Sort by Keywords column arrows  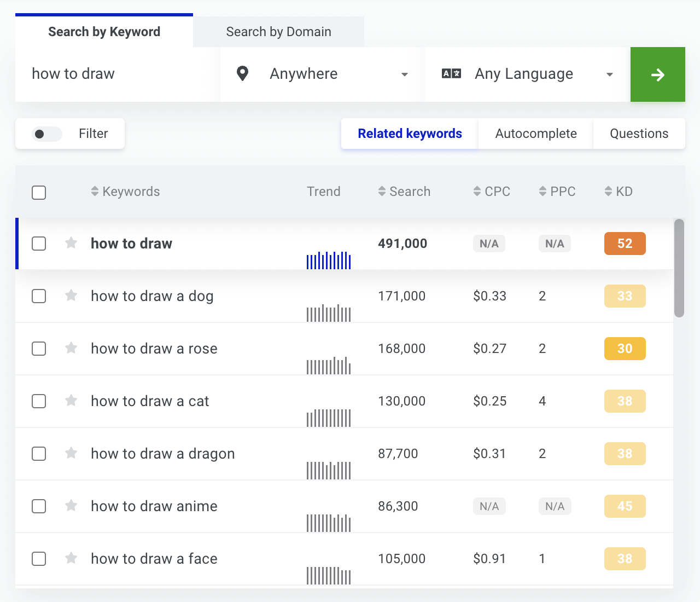[x=95, y=191]
